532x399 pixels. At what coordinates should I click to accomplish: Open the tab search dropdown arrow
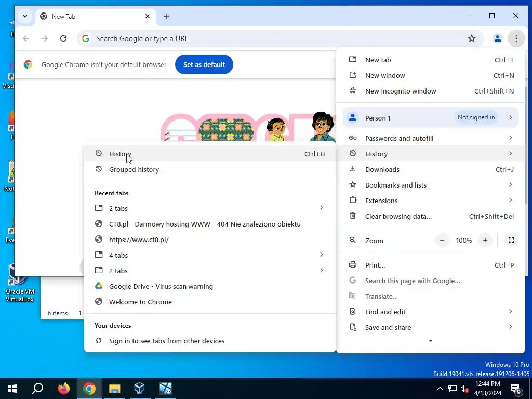tap(25, 16)
